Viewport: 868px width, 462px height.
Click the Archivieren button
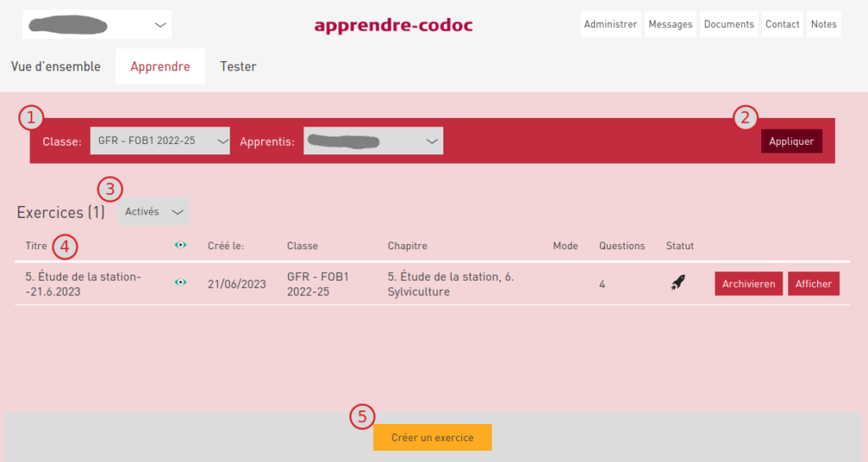(x=748, y=284)
